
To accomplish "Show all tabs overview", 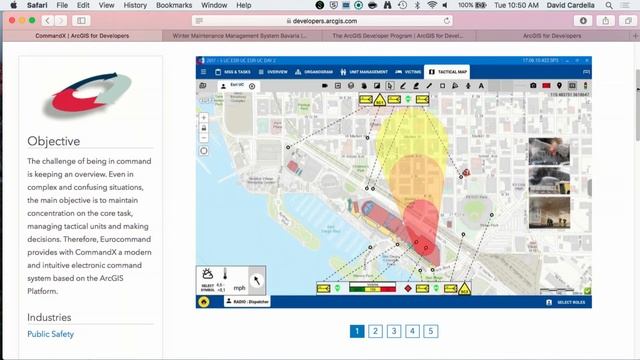I will [628, 20].
